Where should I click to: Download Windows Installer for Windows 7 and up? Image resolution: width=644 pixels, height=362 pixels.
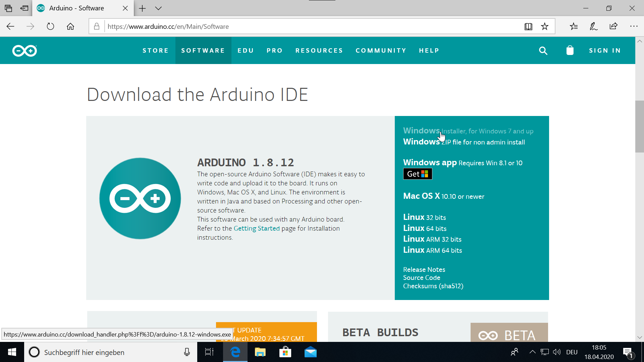coord(468,131)
